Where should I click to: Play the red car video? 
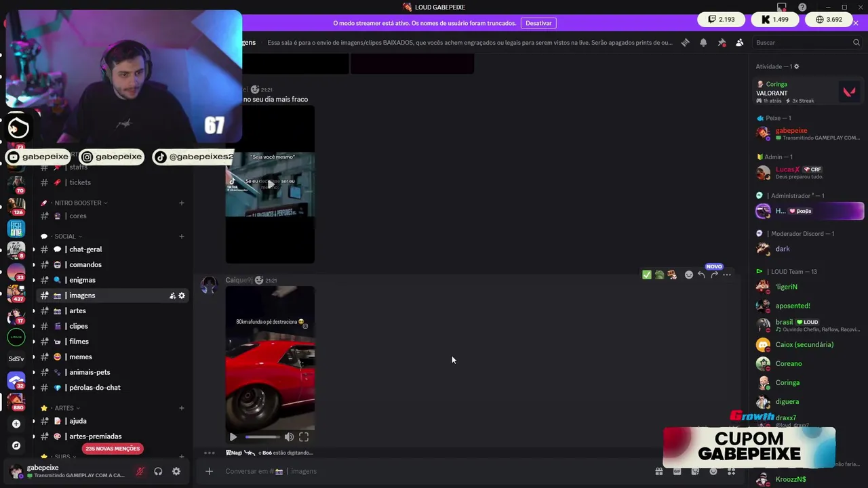[x=233, y=437]
